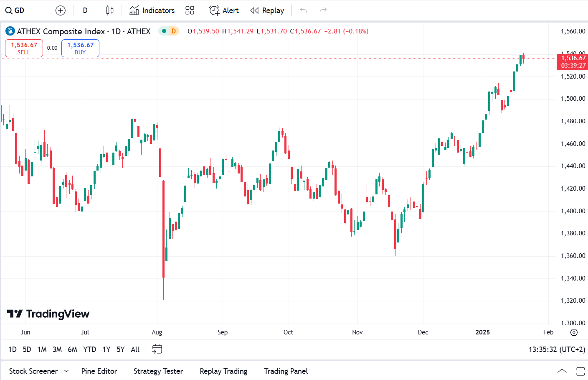Set the range to 5D
The height and width of the screenshot is (380, 588).
27,349
